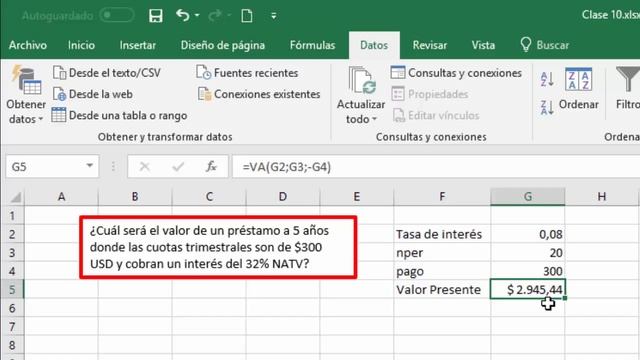Switch to the Diseño de página tab
The image size is (640, 360).
coord(223,45)
